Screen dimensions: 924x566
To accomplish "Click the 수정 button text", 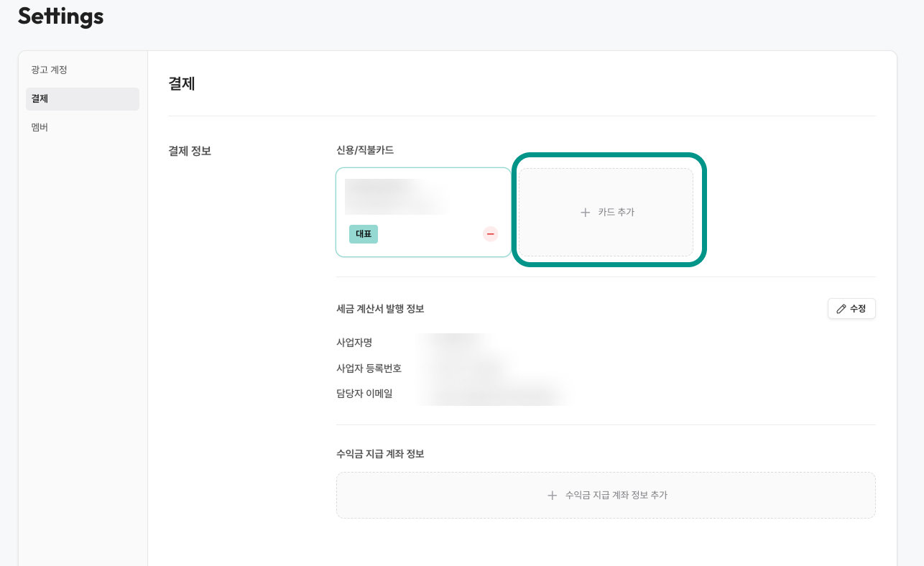I will coord(858,309).
